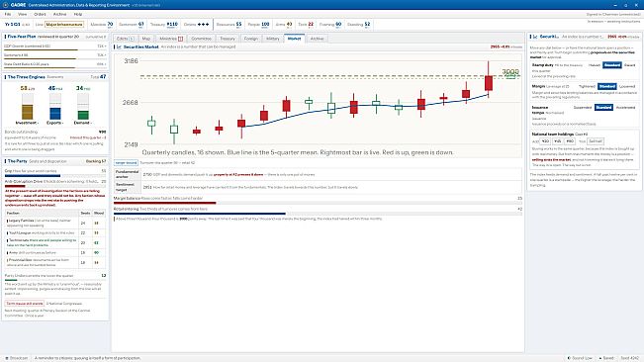Set Margin to Loosened
The height and width of the screenshot is (362, 644).
coord(627,87)
